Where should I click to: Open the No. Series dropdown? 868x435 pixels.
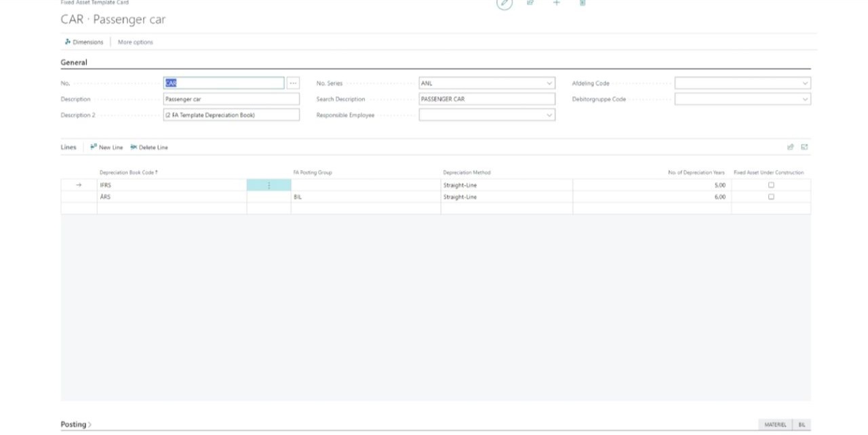[549, 83]
